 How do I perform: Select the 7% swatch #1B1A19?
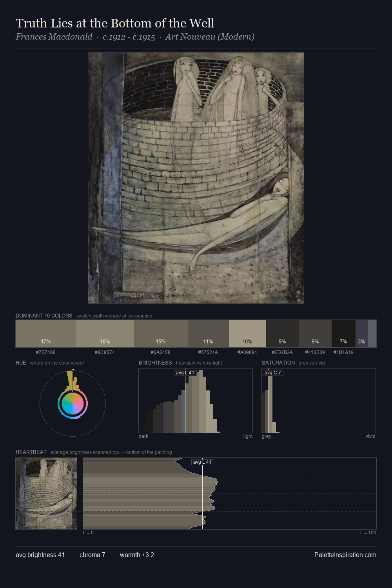click(343, 334)
